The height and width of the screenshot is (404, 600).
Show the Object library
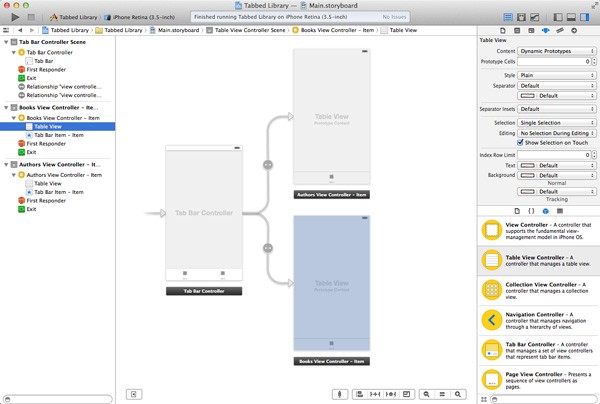546,211
